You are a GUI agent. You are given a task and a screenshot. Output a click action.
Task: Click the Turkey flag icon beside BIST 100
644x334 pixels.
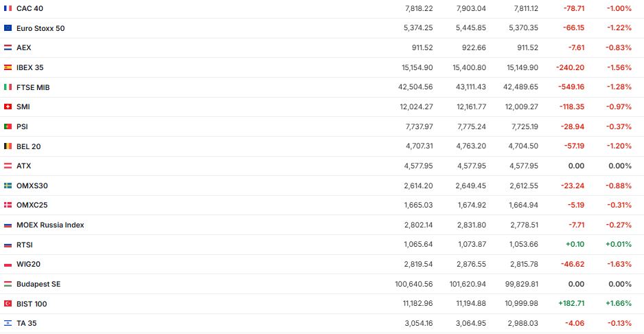click(8, 304)
